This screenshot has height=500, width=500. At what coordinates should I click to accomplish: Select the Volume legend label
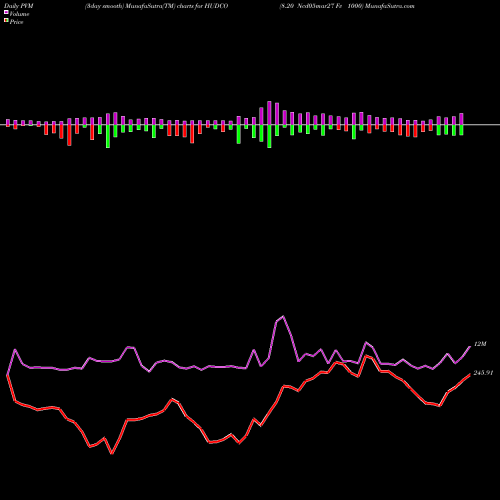coord(19,14)
